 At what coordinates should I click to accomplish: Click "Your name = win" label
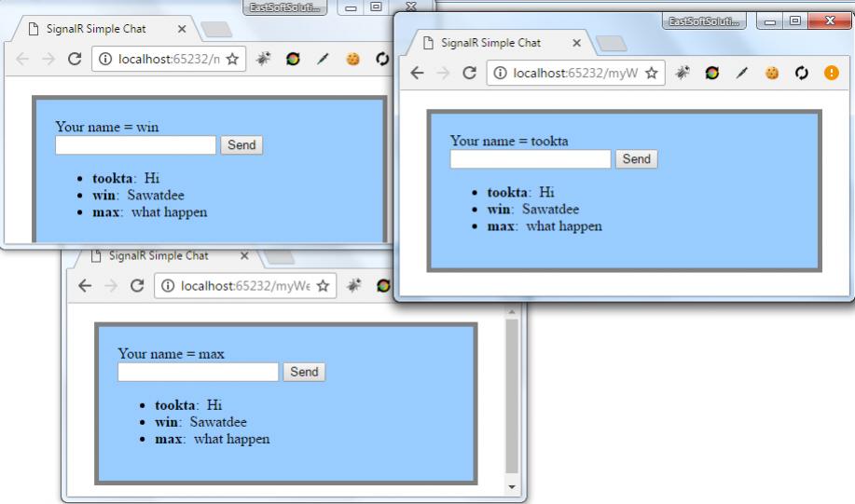pos(107,127)
